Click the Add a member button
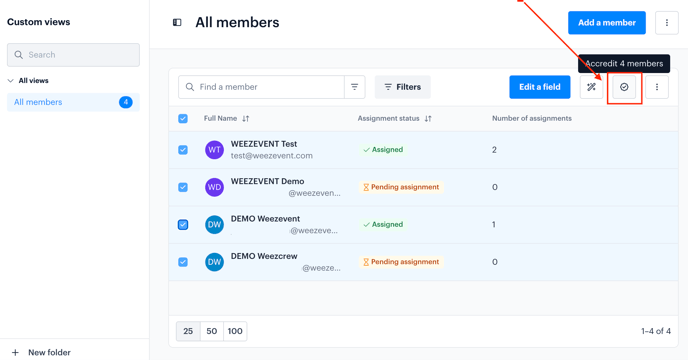 607,23
